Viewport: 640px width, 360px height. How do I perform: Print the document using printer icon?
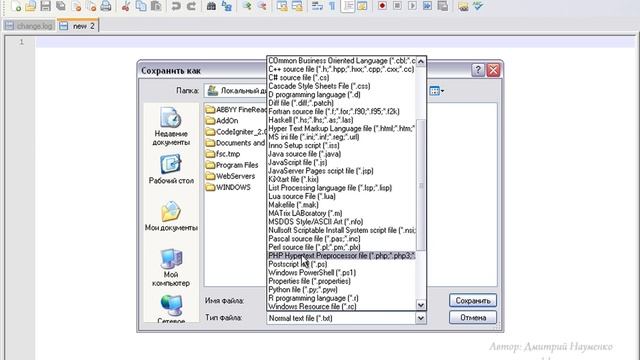click(106, 6)
